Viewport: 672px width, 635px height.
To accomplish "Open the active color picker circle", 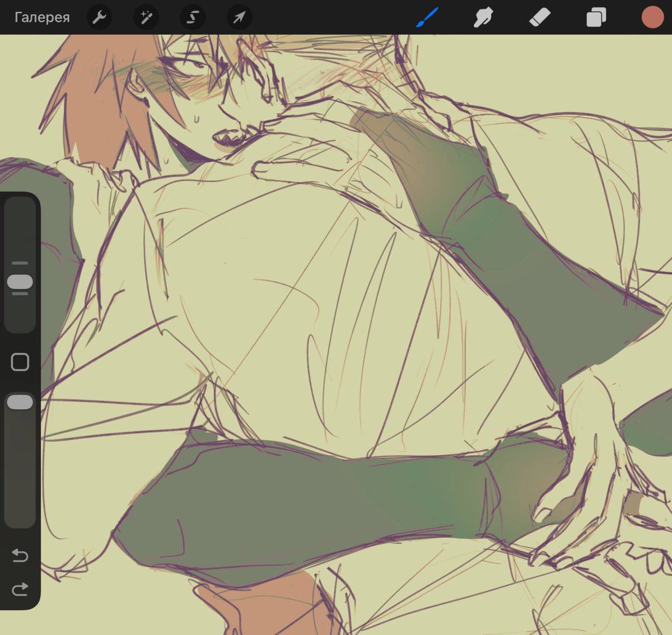I will (x=652, y=17).
